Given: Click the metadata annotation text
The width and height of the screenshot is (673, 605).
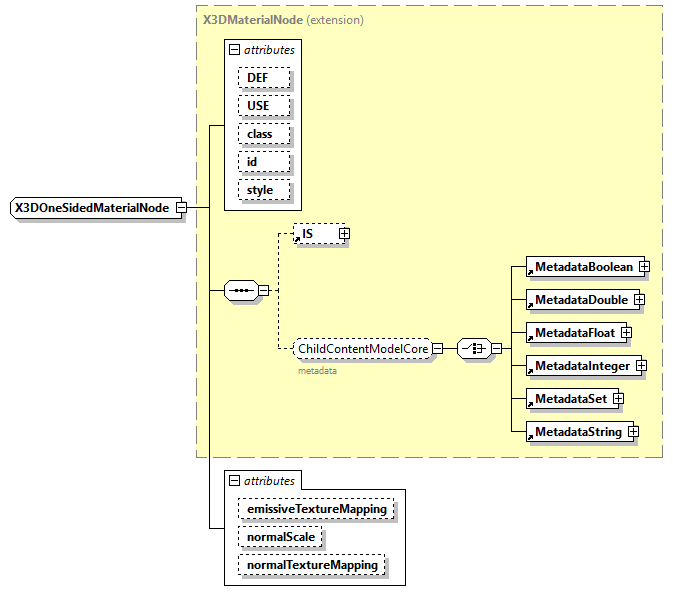Looking at the screenshot, I should click(x=317, y=371).
